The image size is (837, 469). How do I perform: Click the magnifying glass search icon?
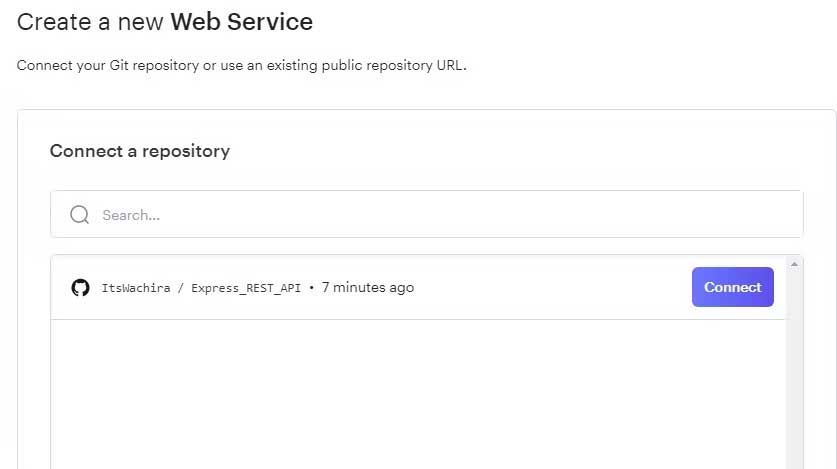pos(80,215)
